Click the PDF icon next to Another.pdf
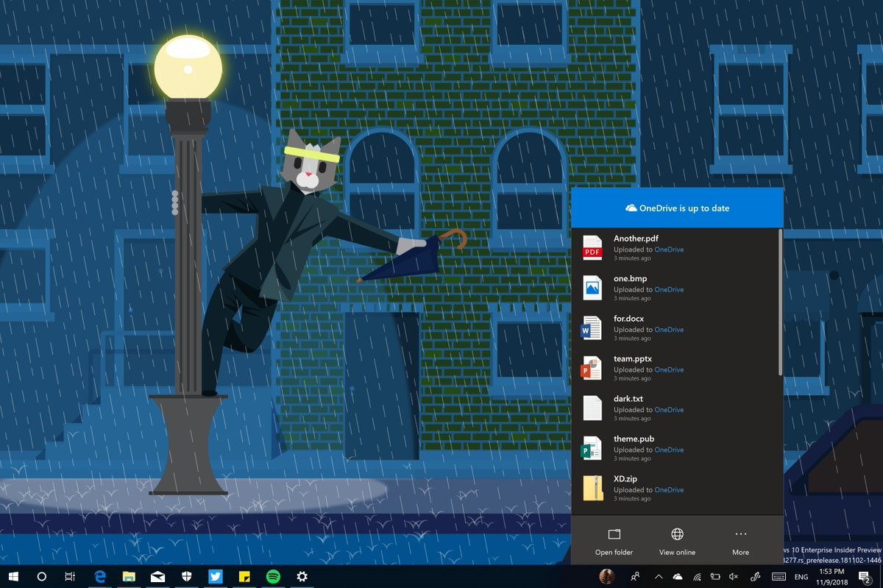The height and width of the screenshot is (588, 883). click(x=592, y=248)
